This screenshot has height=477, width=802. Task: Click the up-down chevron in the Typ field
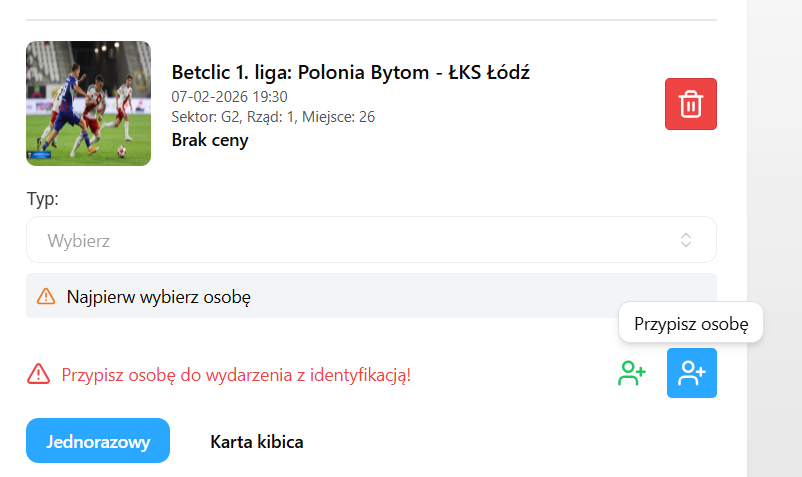point(686,240)
